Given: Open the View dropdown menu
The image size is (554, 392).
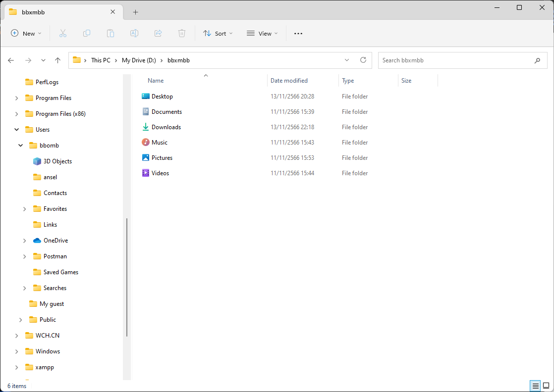Looking at the screenshot, I should pyautogui.click(x=262, y=33).
